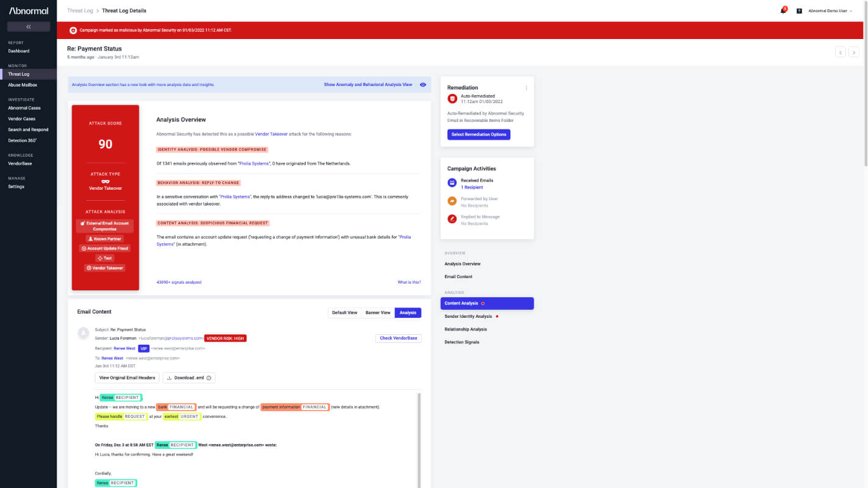This screenshot has width=868, height=488.
Task: Click 43890+ signals analyzed link
Action: point(179,282)
